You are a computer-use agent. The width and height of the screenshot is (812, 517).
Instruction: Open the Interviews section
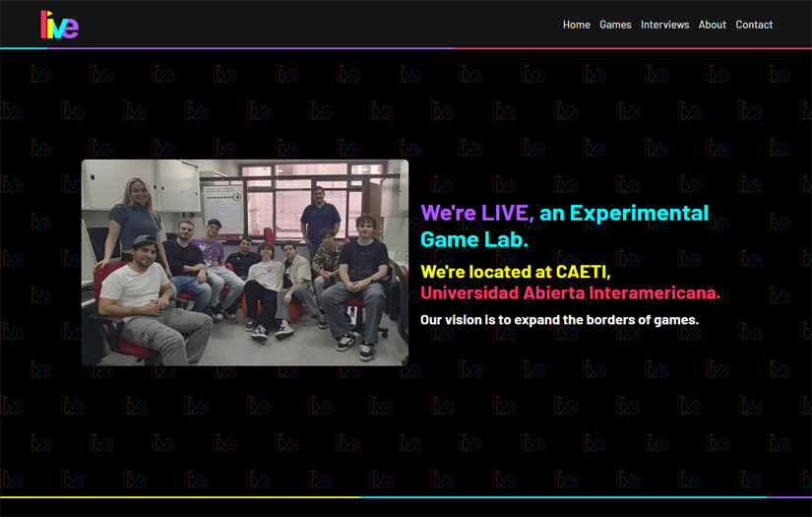tap(665, 25)
